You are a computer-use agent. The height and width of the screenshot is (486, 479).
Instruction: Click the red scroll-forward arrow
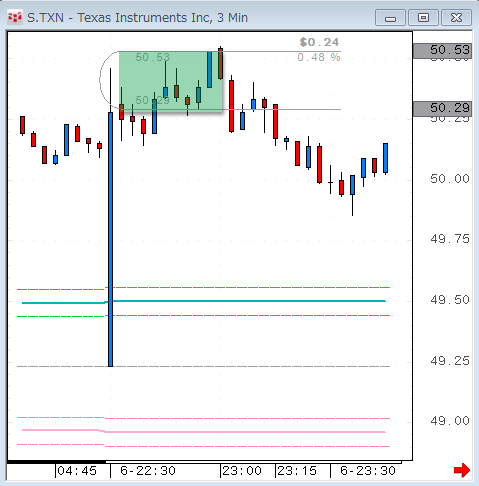coord(462,470)
